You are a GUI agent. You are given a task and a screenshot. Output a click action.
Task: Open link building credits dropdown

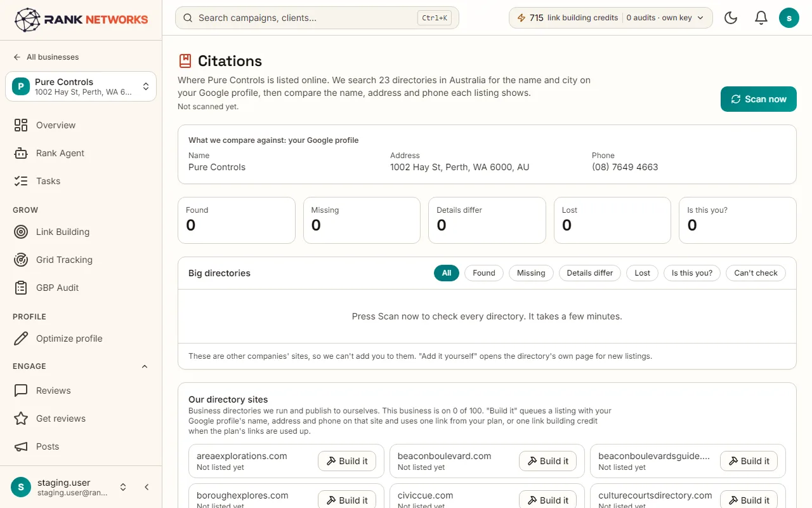click(611, 18)
